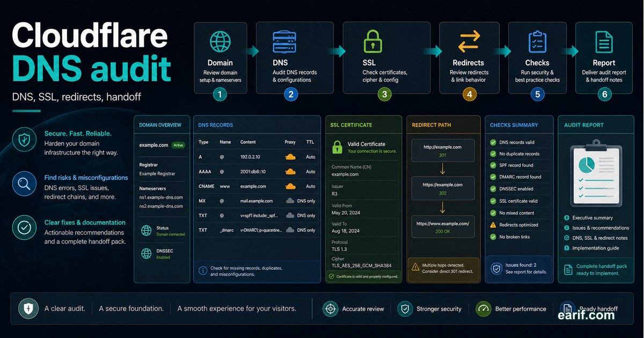The height and width of the screenshot is (338, 644).
Task: Click the check beside SSL certificate valid
Action: [x=493, y=201]
